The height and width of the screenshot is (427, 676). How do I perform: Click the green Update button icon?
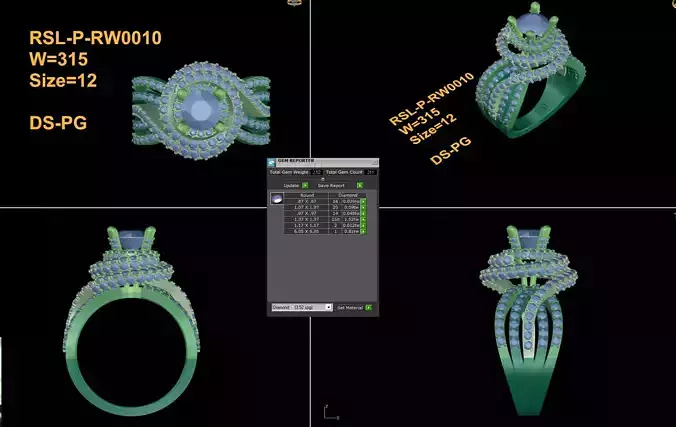(305, 185)
